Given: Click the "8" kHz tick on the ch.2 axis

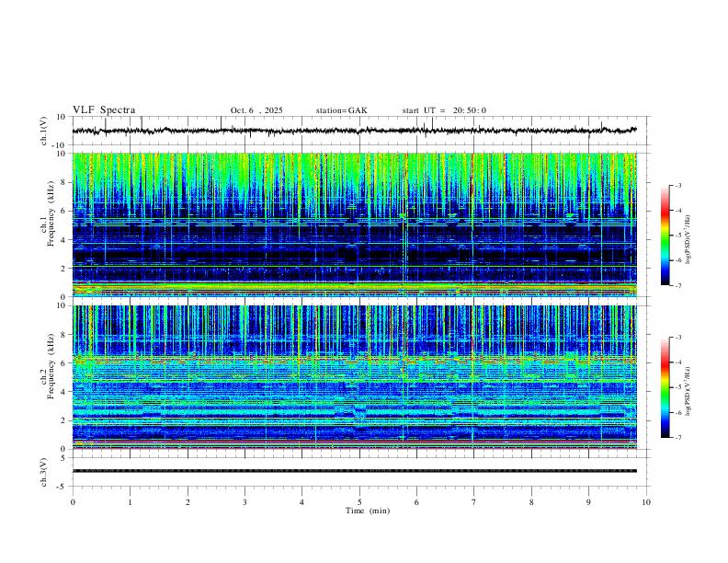Looking at the screenshot, I should (63, 335).
